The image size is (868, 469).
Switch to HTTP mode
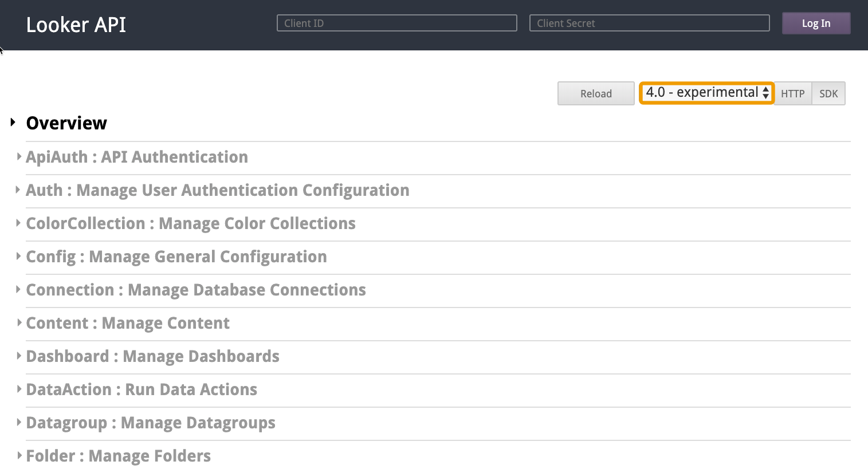pyautogui.click(x=792, y=93)
